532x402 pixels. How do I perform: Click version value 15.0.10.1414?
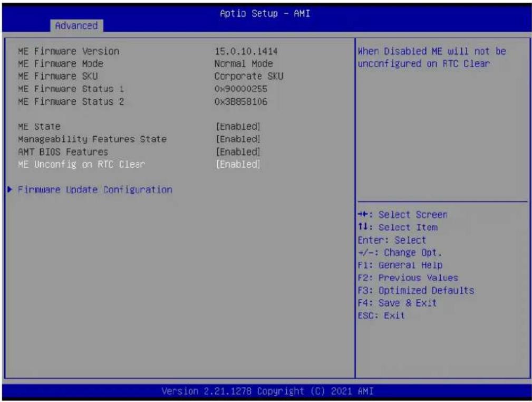(x=246, y=51)
